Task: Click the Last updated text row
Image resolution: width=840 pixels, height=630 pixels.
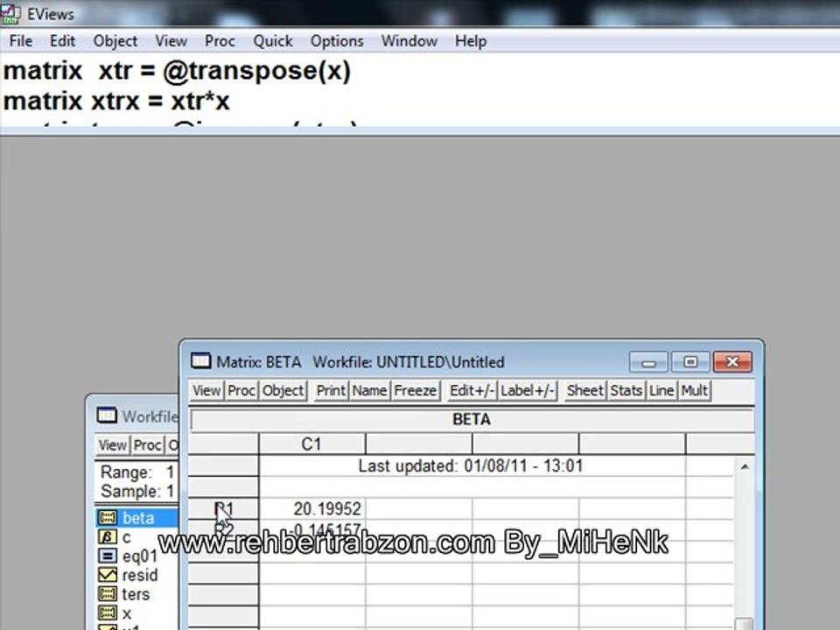Action: (x=471, y=465)
